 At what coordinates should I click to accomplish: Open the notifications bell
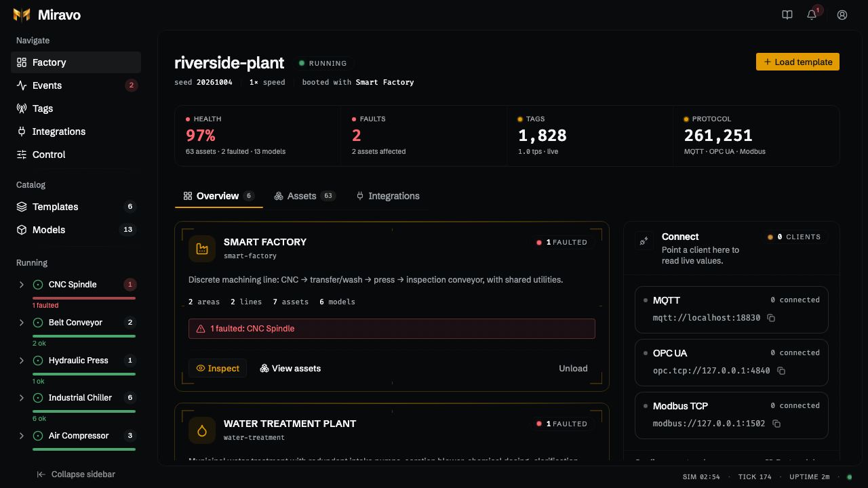tap(812, 15)
